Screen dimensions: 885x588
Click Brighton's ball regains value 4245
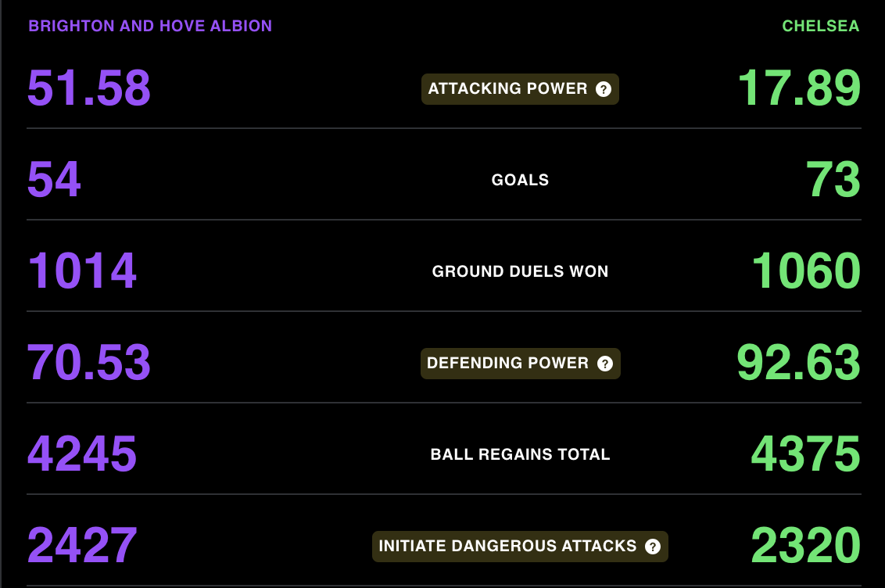click(82, 454)
